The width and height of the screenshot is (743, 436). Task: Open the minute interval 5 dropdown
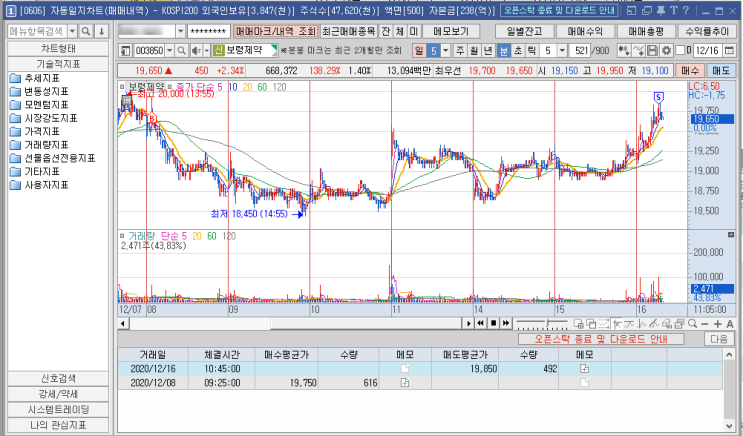pos(562,50)
